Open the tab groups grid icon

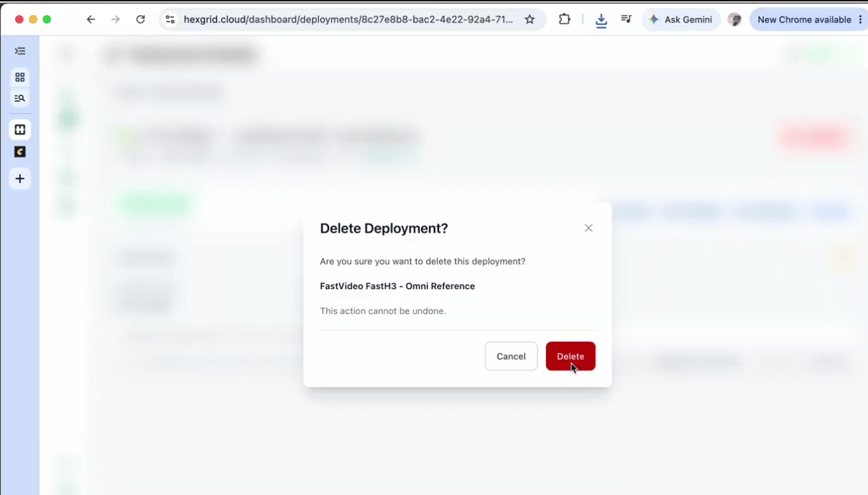coord(20,77)
